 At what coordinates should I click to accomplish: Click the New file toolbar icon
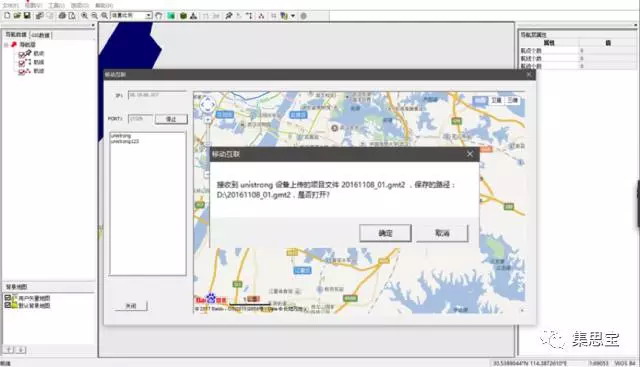click(7, 16)
